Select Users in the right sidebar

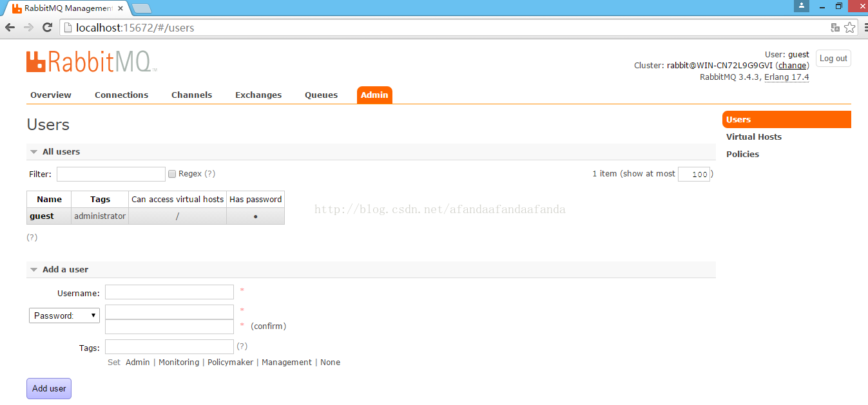(x=787, y=120)
